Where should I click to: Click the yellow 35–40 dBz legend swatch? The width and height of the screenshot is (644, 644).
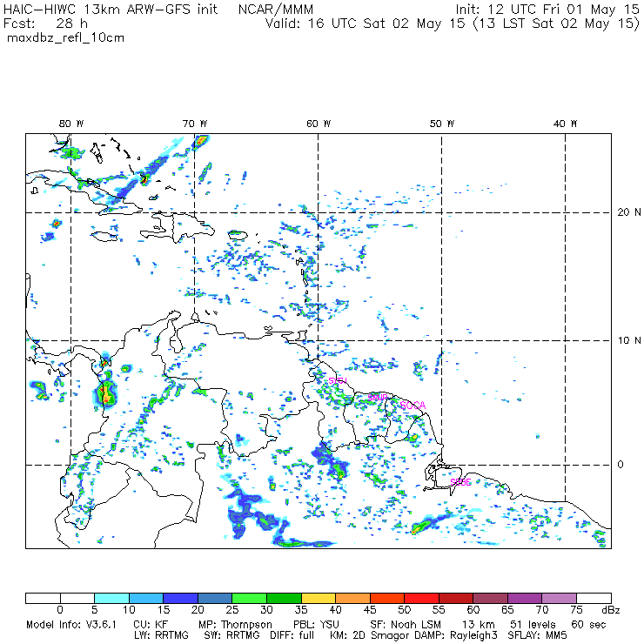tap(319, 598)
